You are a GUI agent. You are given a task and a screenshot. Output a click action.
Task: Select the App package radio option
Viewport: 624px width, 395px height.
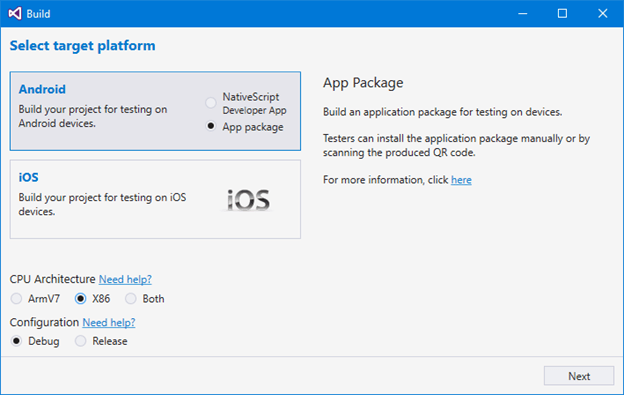click(x=211, y=126)
